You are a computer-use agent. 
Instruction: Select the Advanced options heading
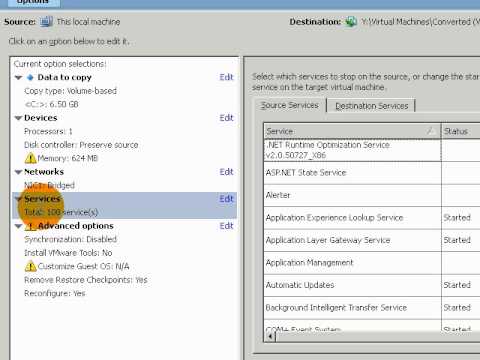point(75,226)
